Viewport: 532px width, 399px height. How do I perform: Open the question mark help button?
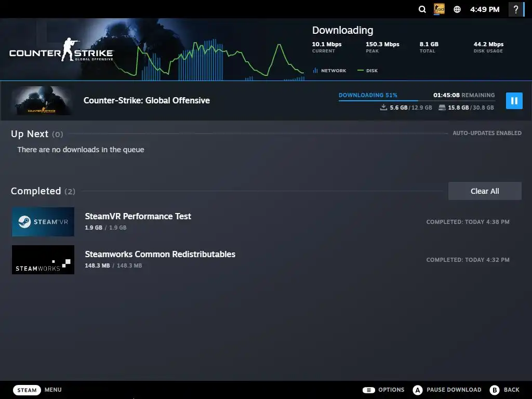pyautogui.click(x=516, y=9)
